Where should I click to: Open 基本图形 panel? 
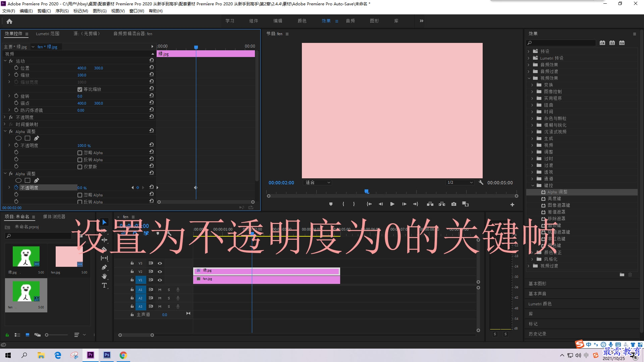coord(537,284)
